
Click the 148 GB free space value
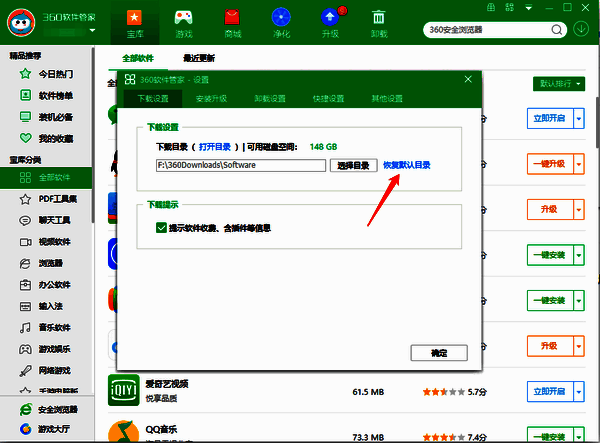coord(323,147)
